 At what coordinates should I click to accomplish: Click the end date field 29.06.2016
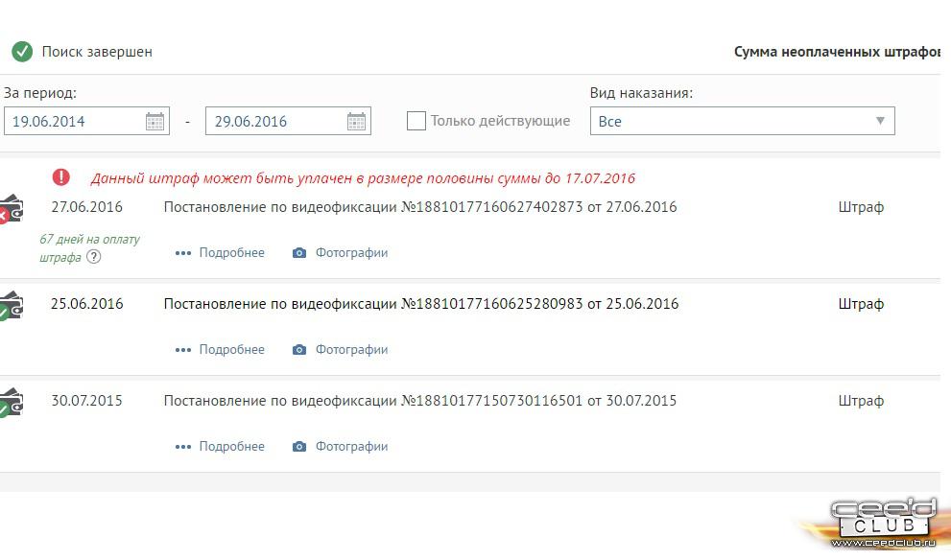274,121
